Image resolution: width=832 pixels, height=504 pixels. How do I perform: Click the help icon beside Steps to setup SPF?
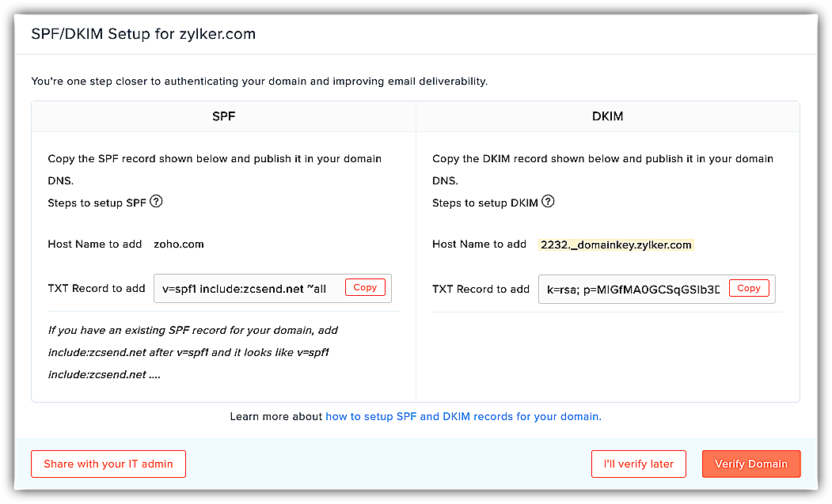click(156, 202)
